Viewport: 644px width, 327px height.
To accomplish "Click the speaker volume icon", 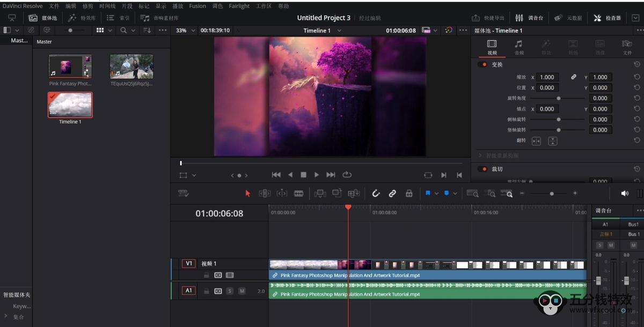I will click(x=625, y=194).
